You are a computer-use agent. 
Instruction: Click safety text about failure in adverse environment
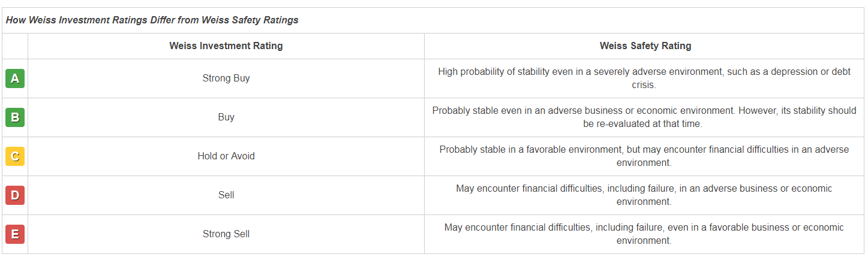(x=644, y=195)
